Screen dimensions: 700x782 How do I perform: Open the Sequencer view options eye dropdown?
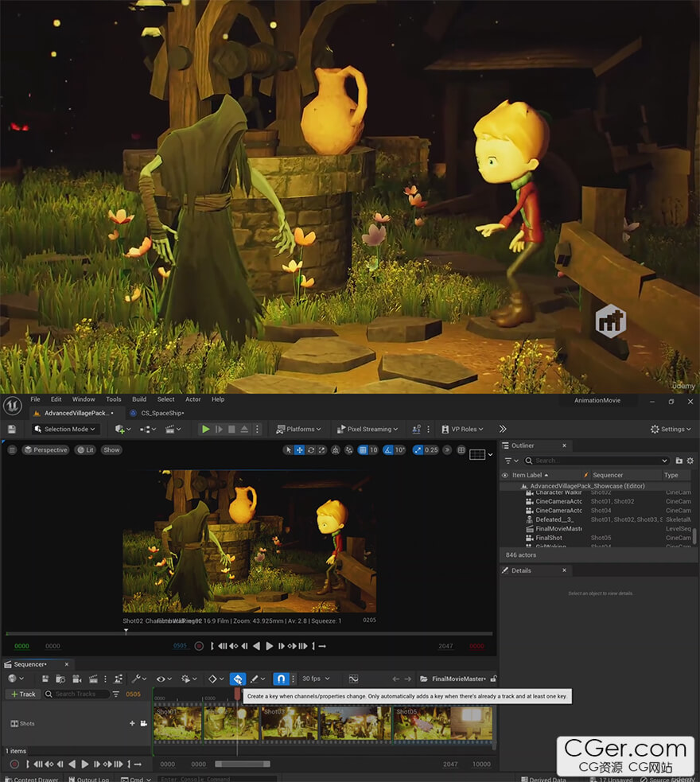pyautogui.click(x=163, y=679)
